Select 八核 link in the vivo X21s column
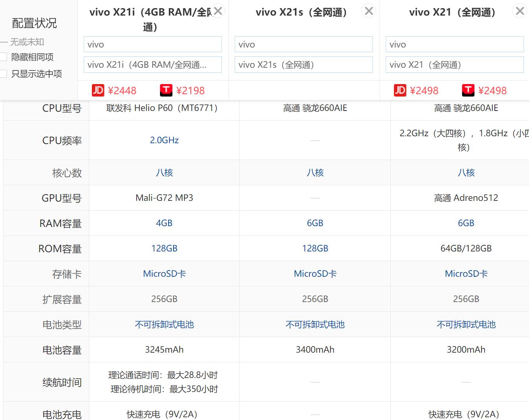 pyautogui.click(x=315, y=172)
